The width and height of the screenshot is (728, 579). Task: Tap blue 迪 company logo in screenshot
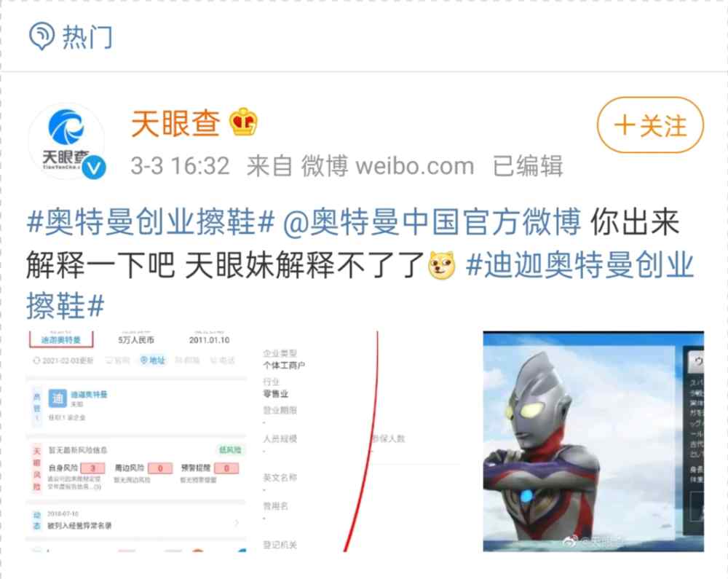click(x=58, y=398)
